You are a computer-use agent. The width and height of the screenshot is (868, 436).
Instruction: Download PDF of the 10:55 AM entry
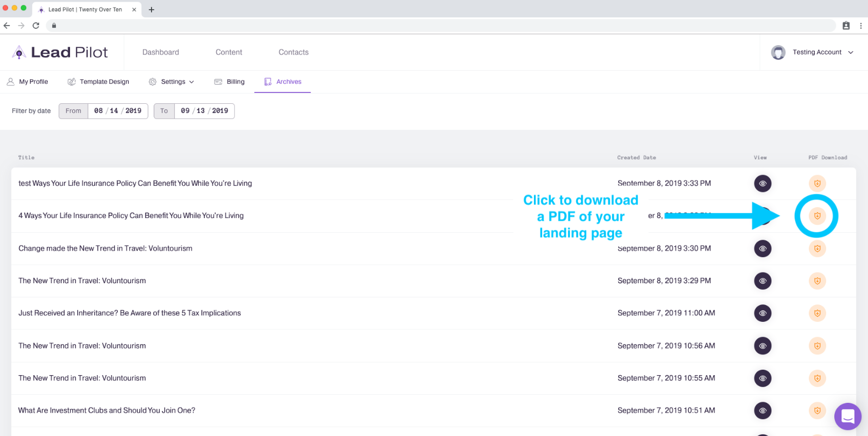click(817, 378)
